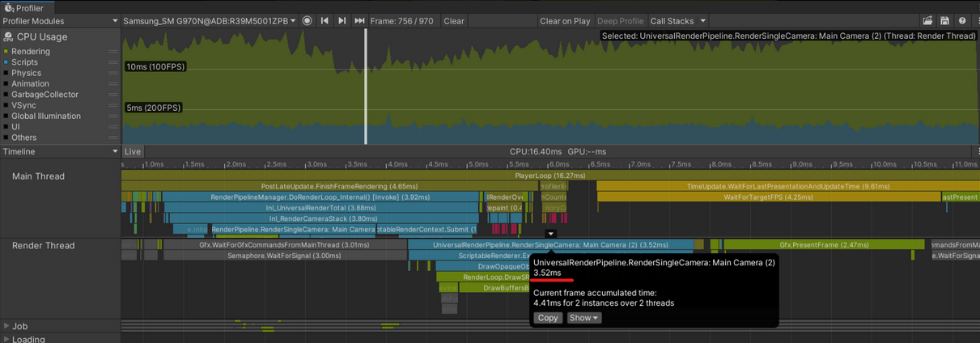Select the Semaphore.WaitForSignal (3.00ms) sample

(285, 256)
